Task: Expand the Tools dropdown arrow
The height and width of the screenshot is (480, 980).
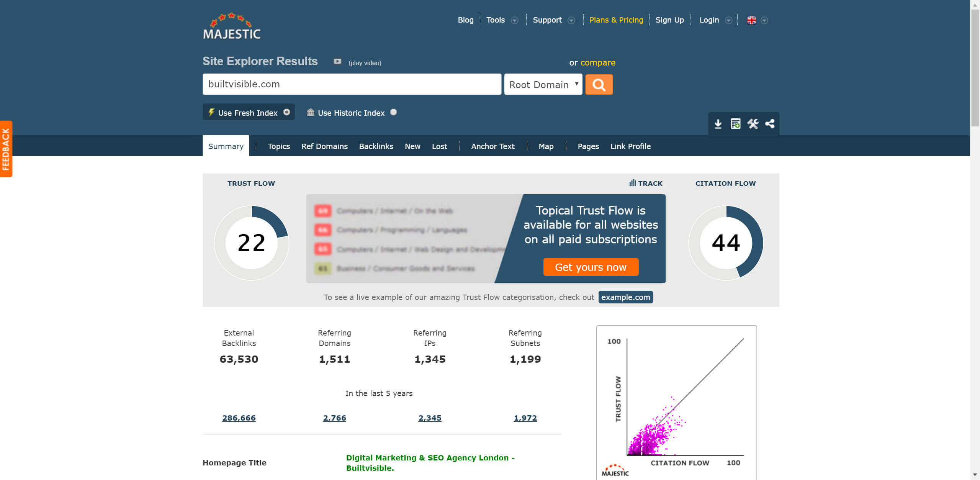Action: tap(515, 20)
